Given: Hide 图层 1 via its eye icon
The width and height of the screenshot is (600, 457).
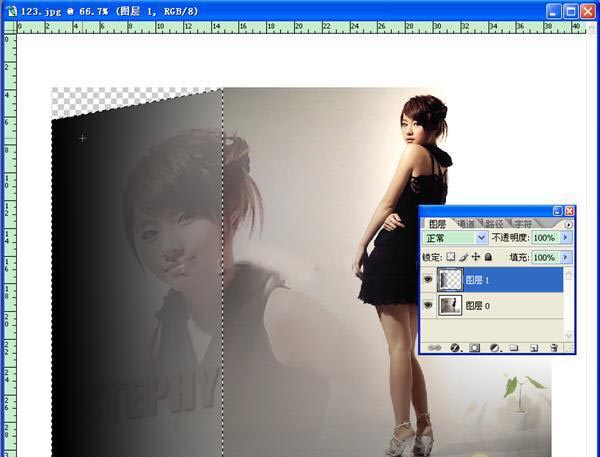Looking at the screenshot, I should point(428,279).
